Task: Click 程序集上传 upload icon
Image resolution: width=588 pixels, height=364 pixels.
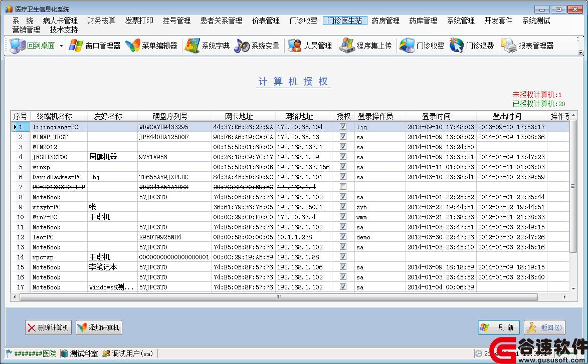Action: click(x=346, y=46)
